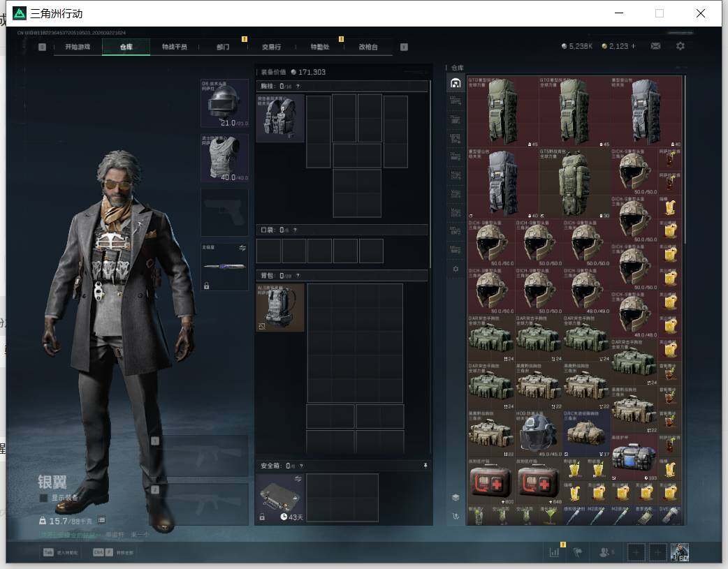Open the 改枪台 tab
The width and height of the screenshot is (728, 569).
(368, 47)
